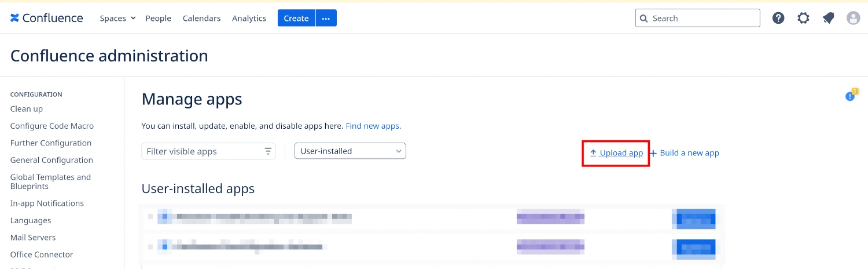Open Clean up in configuration sidebar
This screenshot has height=269, width=868.
(27, 109)
